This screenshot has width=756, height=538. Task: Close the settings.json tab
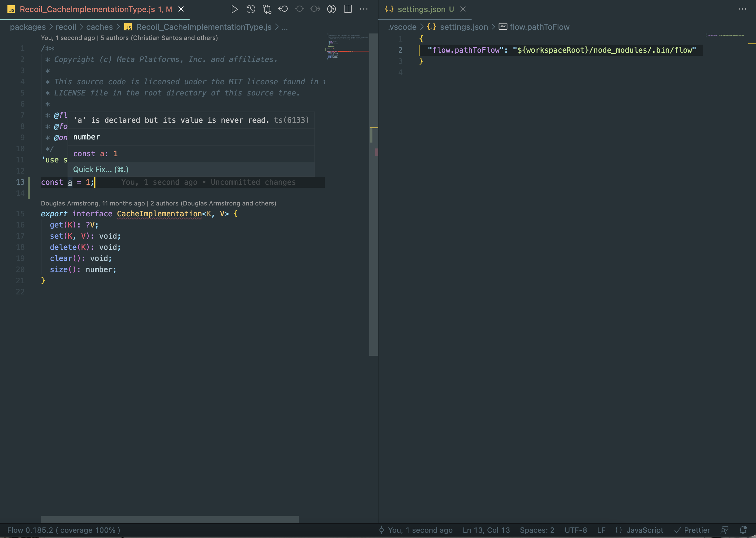tap(463, 9)
